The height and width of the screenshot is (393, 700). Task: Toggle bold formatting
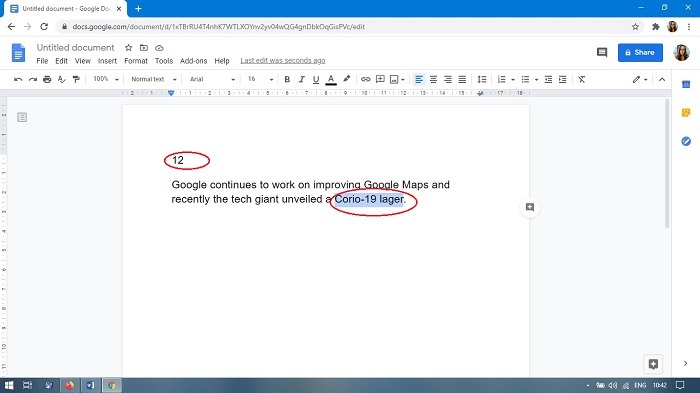(287, 79)
